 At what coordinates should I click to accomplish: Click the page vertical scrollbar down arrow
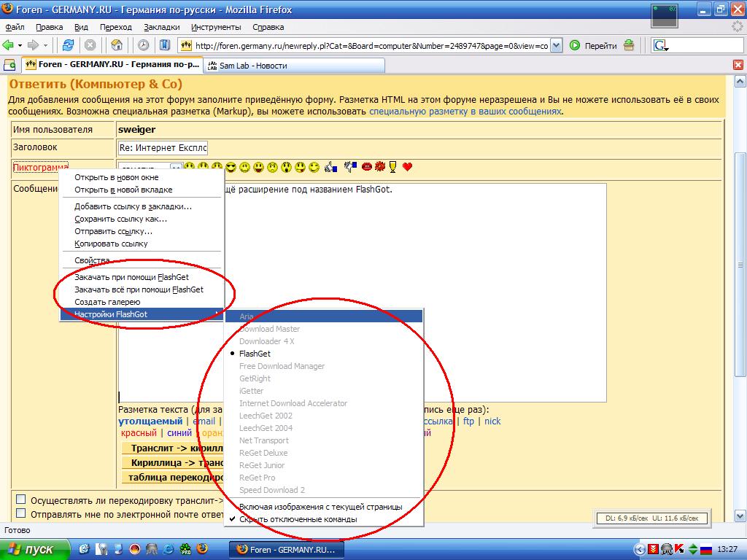740,516
